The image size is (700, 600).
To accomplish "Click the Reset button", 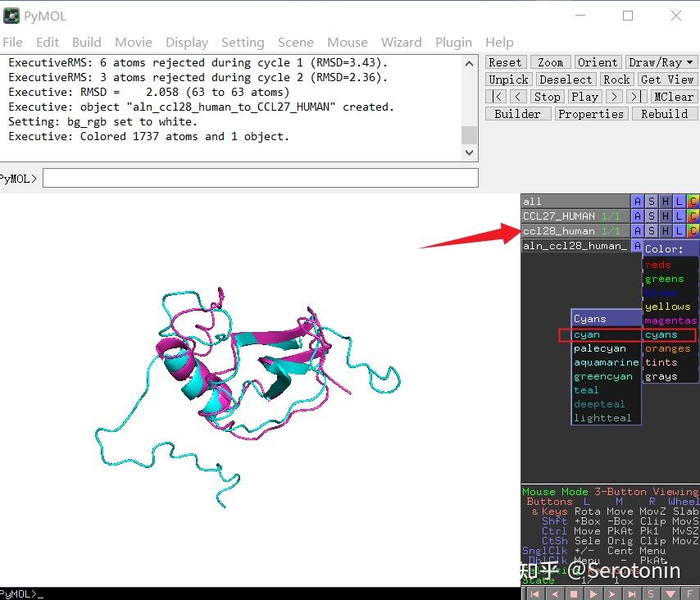I will tap(506, 62).
